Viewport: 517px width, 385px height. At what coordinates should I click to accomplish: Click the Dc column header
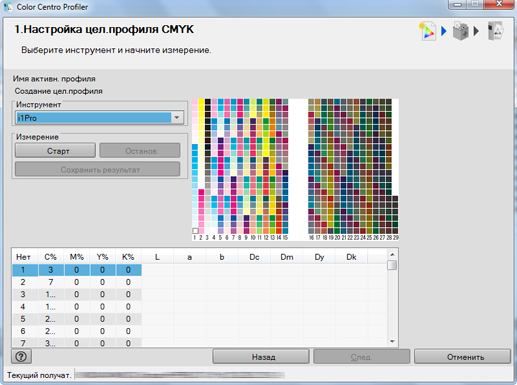(254, 257)
